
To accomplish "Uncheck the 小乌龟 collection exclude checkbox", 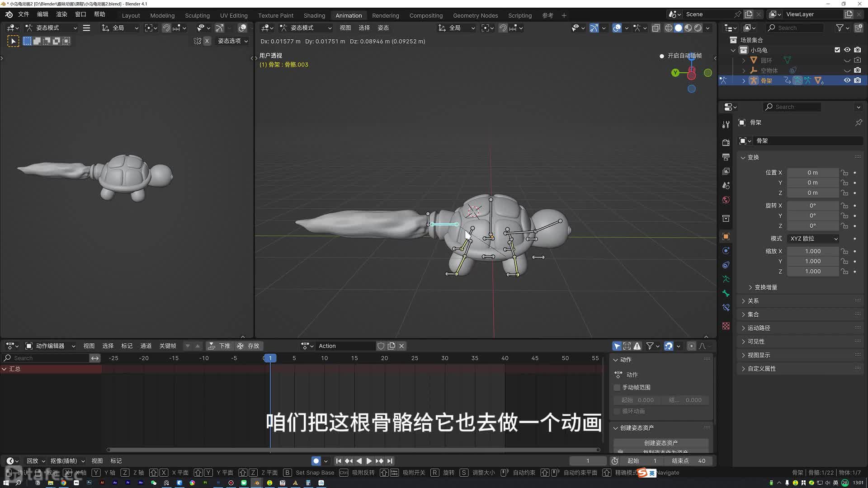I will 837,50.
